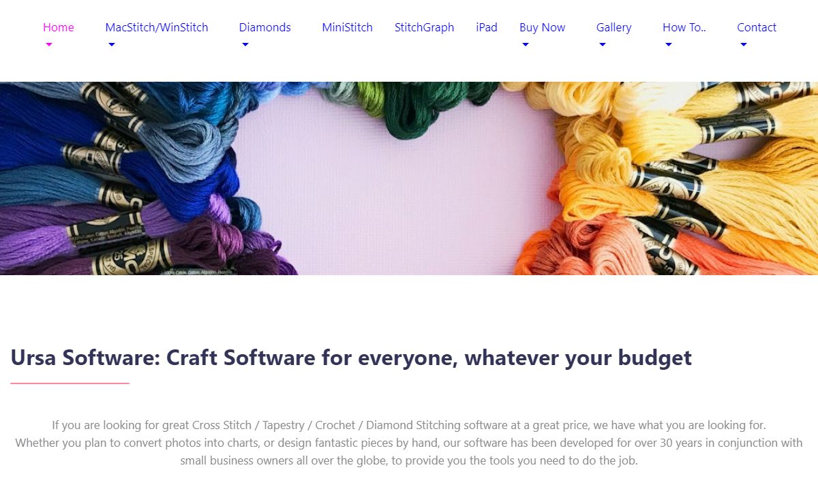Expand the Buy Now dropdown arrow
Image resolution: width=818 pixels, height=504 pixels.
(526, 45)
